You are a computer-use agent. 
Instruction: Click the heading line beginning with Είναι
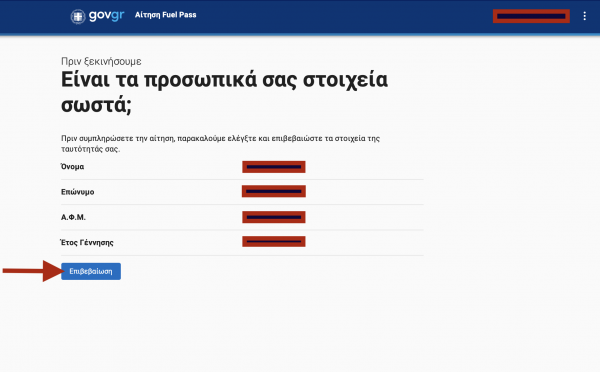tap(224, 80)
